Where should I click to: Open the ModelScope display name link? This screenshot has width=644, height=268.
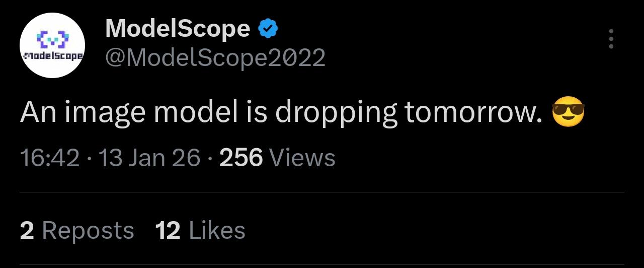[178, 29]
